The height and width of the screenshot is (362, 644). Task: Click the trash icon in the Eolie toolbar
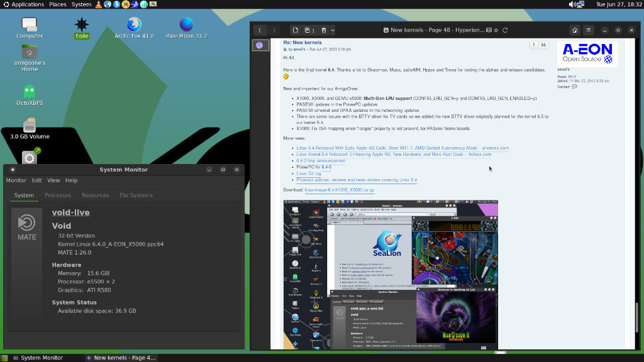click(324, 30)
